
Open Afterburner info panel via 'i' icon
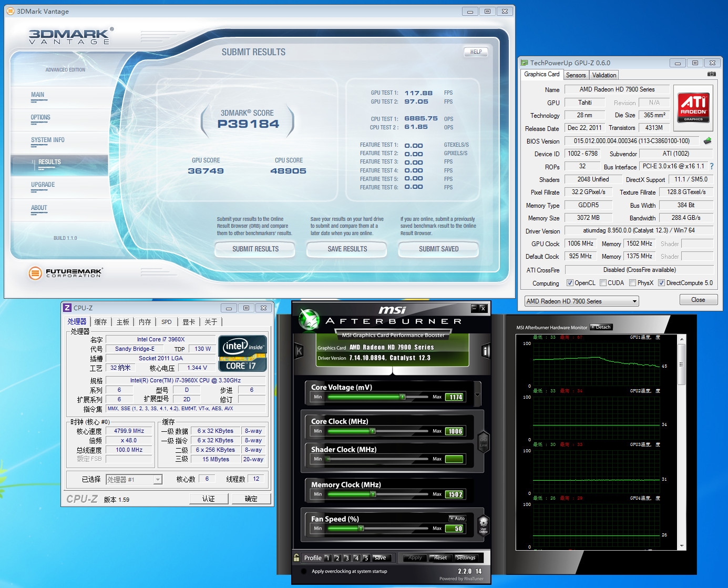[x=486, y=351]
